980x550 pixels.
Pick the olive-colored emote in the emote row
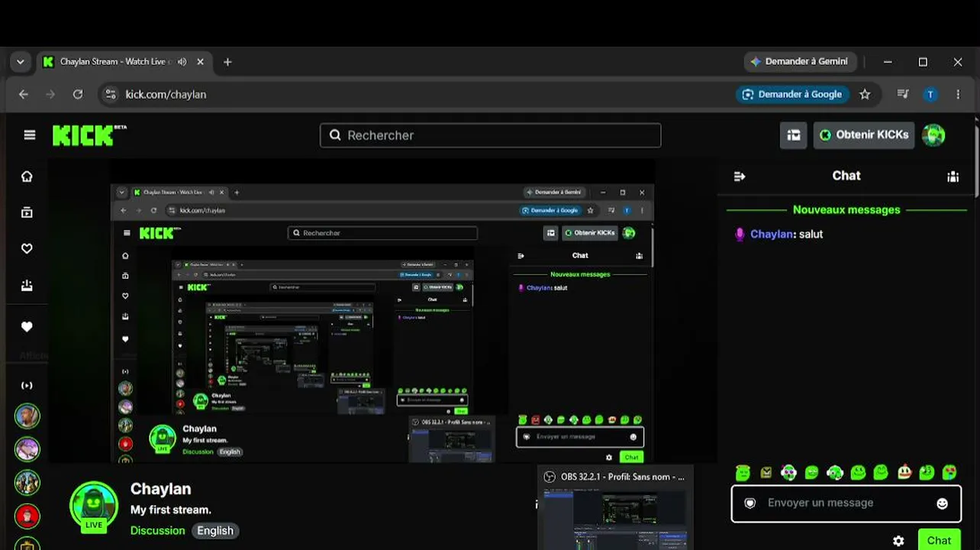766,473
